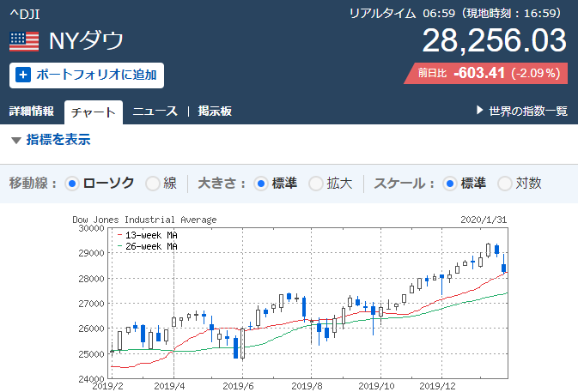Viewport: 578px width, 392px height.
Task: Open the 掲示板 tab
Action: point(215,112)
